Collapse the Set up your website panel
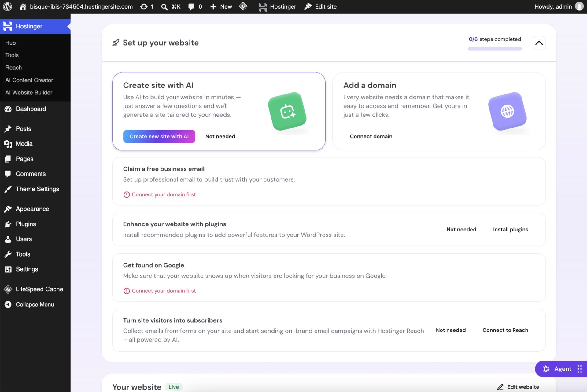The image size is (587, 392). tap(539, 43)
